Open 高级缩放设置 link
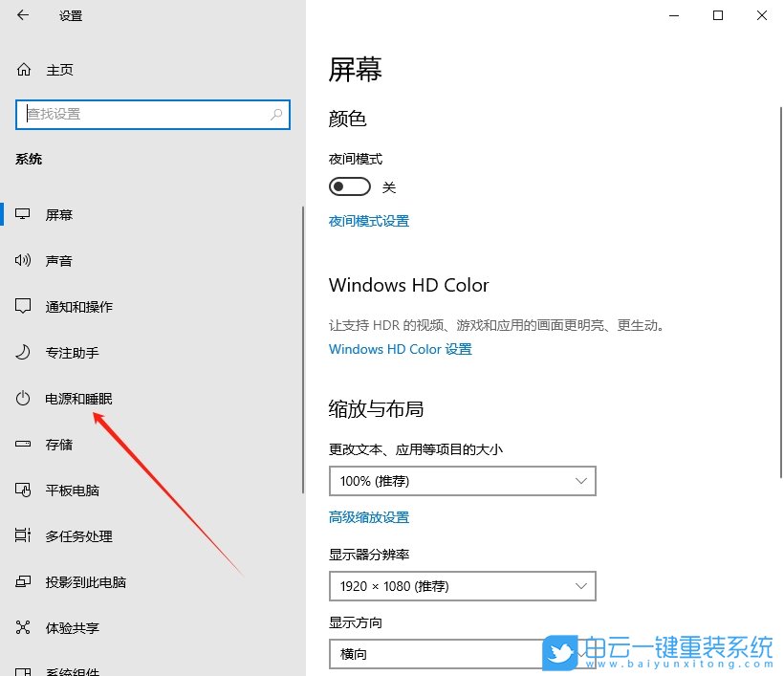The image size is (784, 676). coord(368,516)
